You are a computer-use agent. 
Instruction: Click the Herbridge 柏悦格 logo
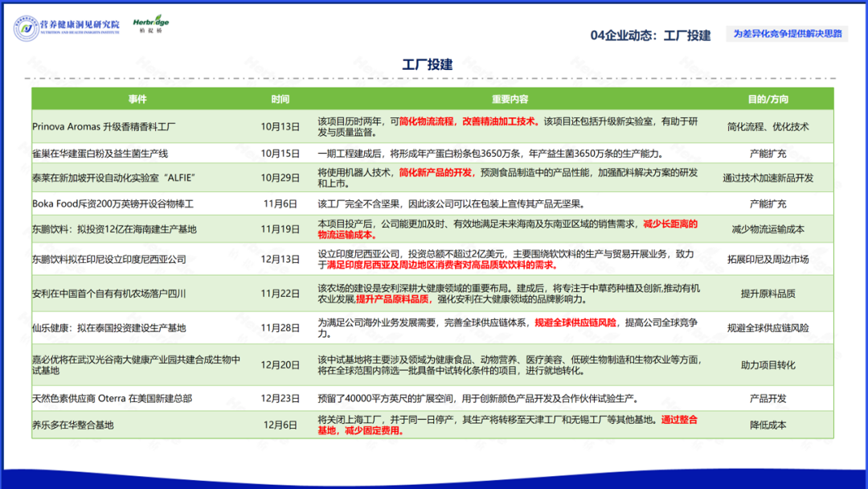(x=150, y=26)
